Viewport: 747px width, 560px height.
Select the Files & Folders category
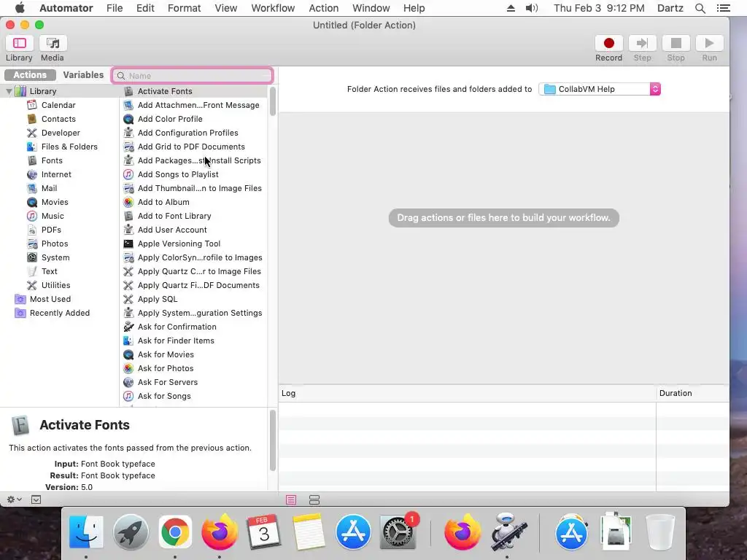click(69, 147)
